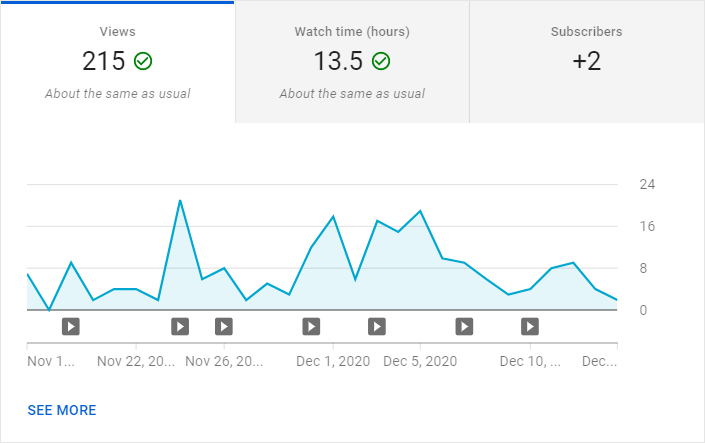Open the Subscribers tab

tap(587, 62)
